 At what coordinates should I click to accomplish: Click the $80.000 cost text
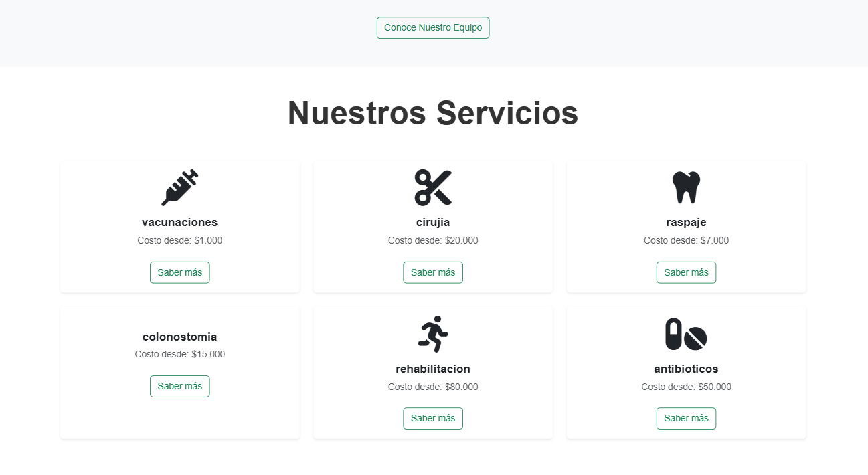433,387
